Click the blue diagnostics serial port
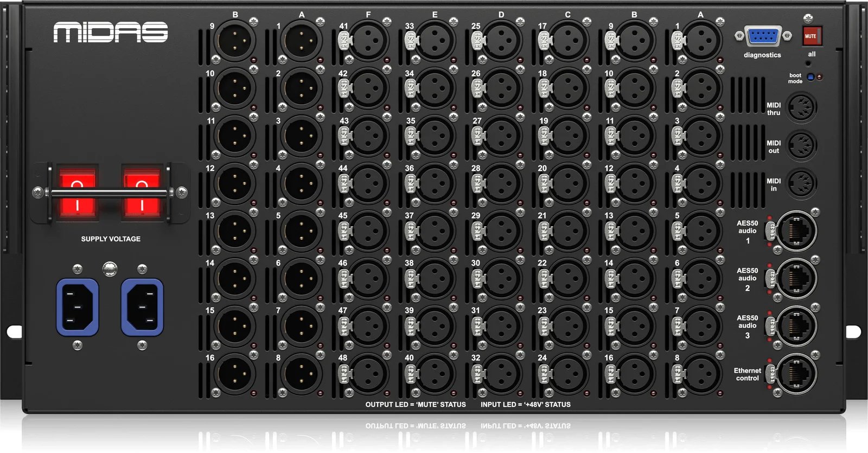Screen dimensions: 868x453 tap(762, 37)
